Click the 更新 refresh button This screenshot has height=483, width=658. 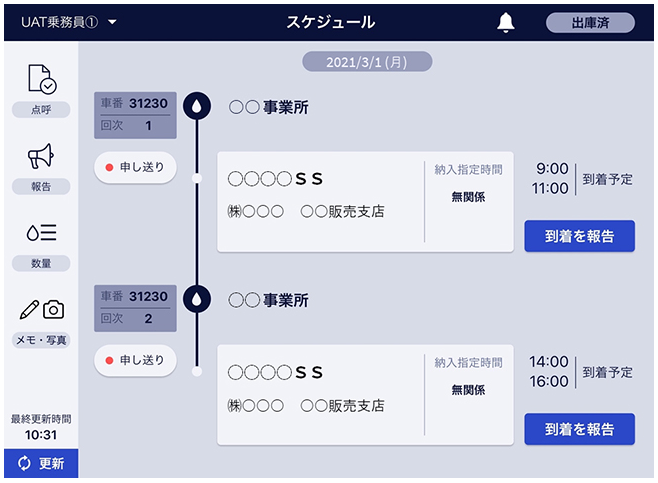click(41, 463)
